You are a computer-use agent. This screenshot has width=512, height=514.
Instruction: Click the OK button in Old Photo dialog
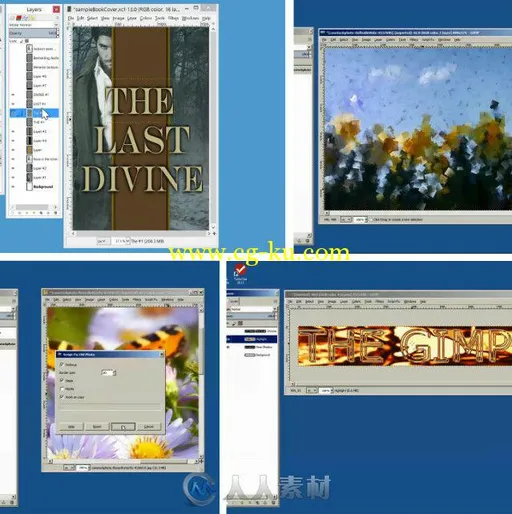[x=123, y=427]
